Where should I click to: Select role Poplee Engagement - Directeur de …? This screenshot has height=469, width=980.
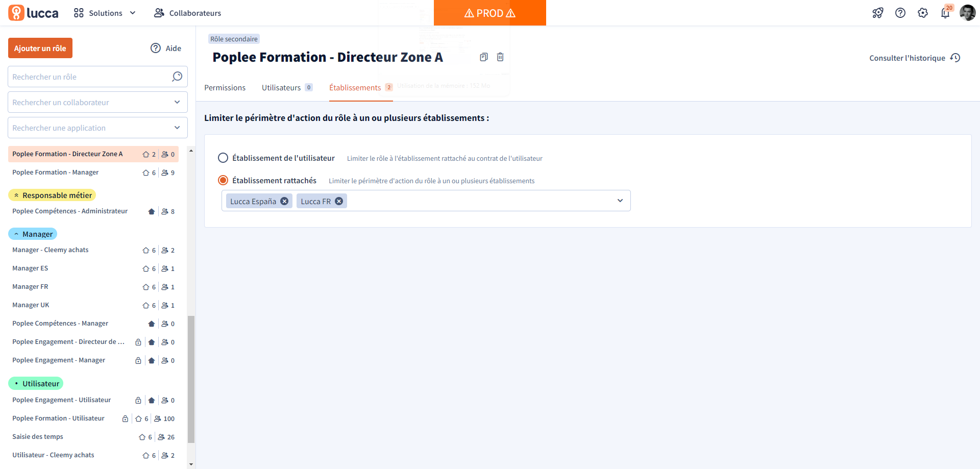point(93,342)
